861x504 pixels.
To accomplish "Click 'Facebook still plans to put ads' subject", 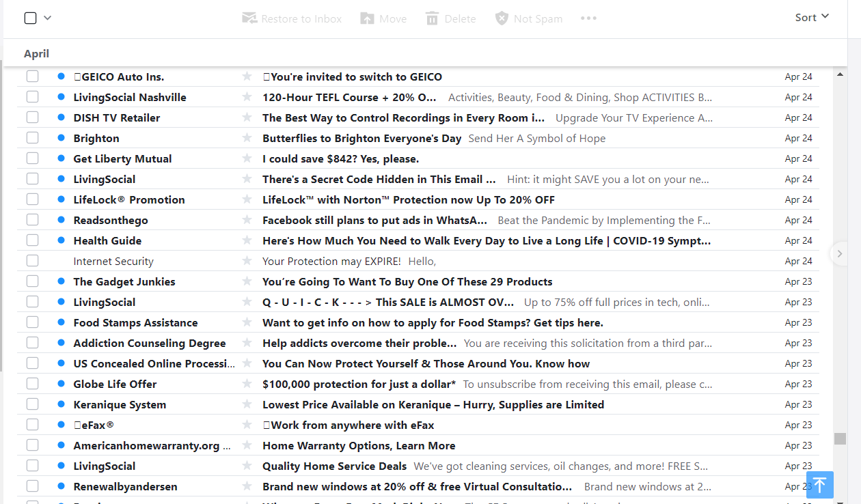I will click(375, 220).
